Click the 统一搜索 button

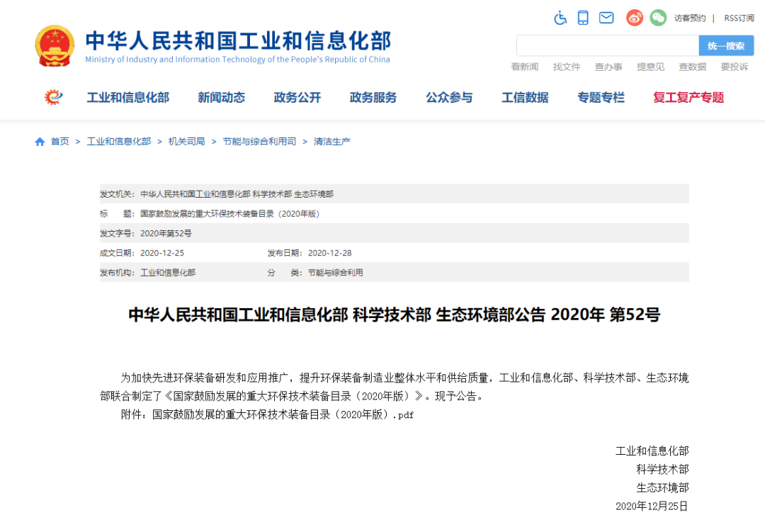(x=726, y=46)
